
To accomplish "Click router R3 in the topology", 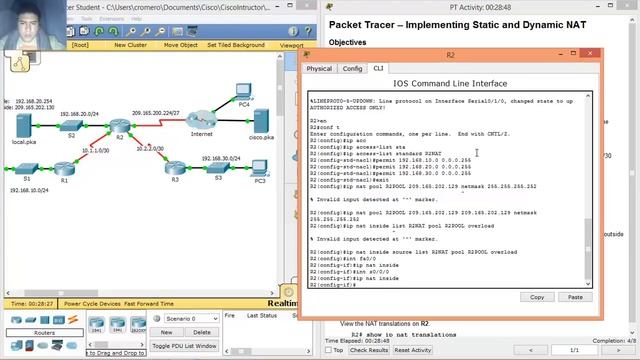I will click(175, 167).
